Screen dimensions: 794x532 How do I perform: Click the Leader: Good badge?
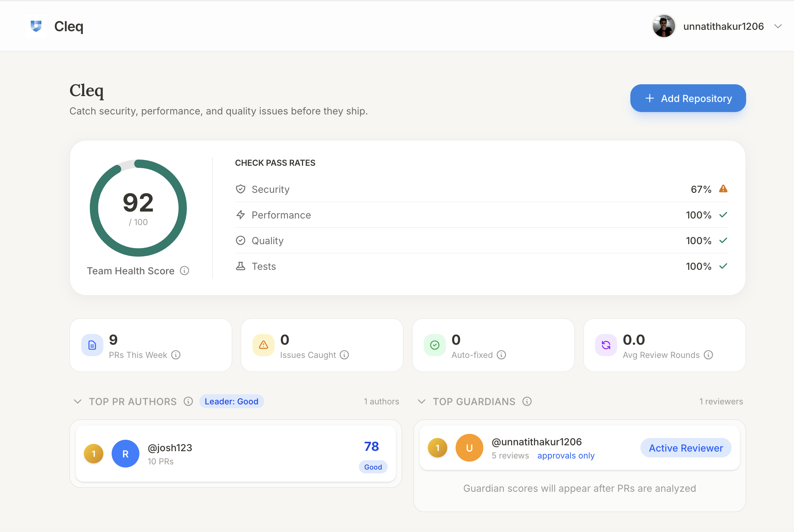[231, 401]
